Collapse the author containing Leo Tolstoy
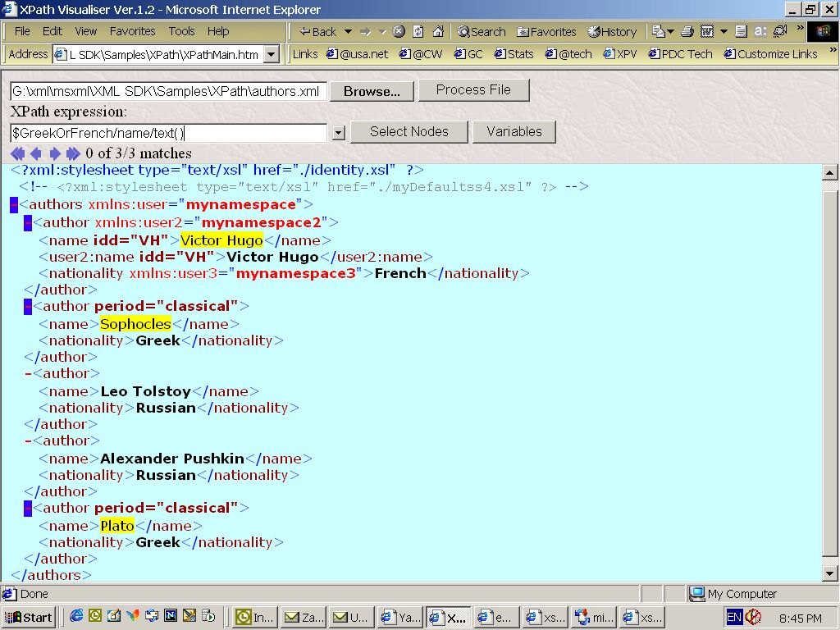 coord(28,373)
